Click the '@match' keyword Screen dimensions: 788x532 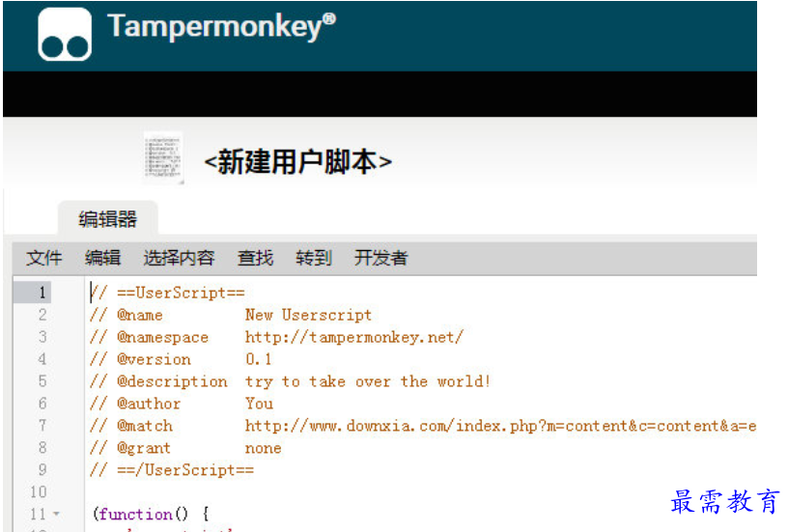pos(145,426)
